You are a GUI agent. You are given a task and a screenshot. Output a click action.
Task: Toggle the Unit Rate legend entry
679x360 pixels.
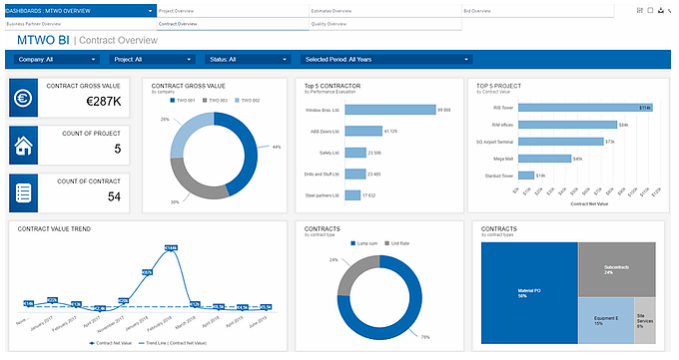(x=397, y=243)
